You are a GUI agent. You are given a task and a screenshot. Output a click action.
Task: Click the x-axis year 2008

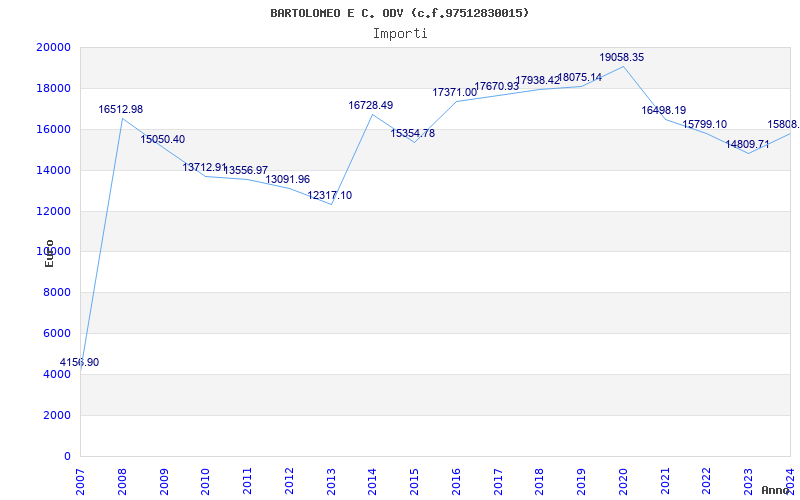pyautogui.click(x=122, y=482)
